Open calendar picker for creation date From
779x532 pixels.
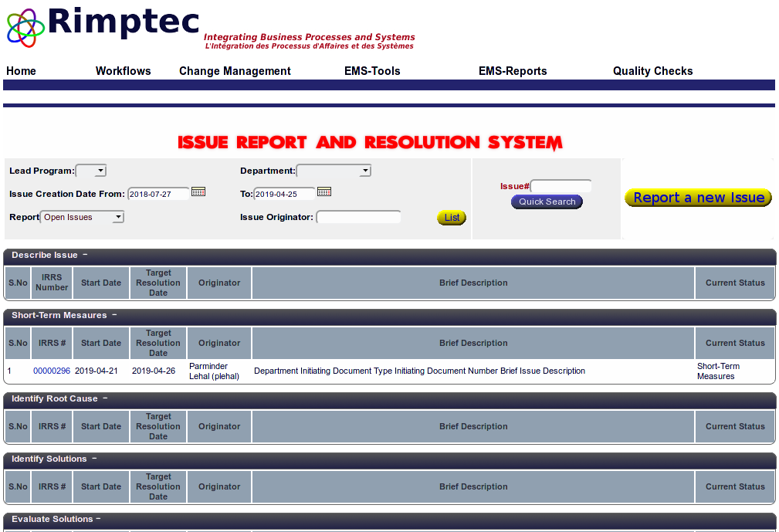point(198,191)
